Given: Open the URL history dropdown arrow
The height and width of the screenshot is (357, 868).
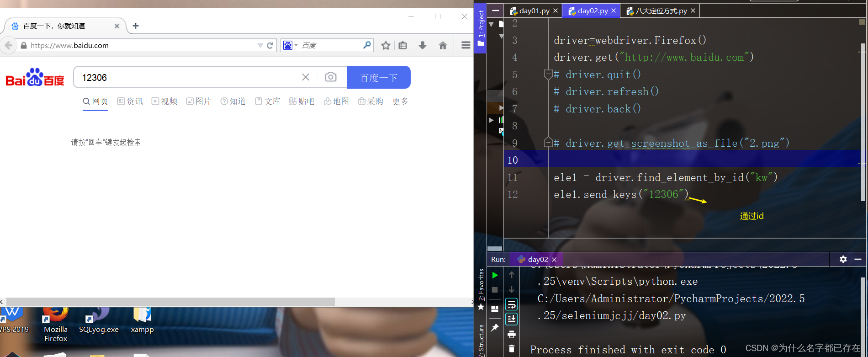Looking at the screenshot, I should coord(260,45).
